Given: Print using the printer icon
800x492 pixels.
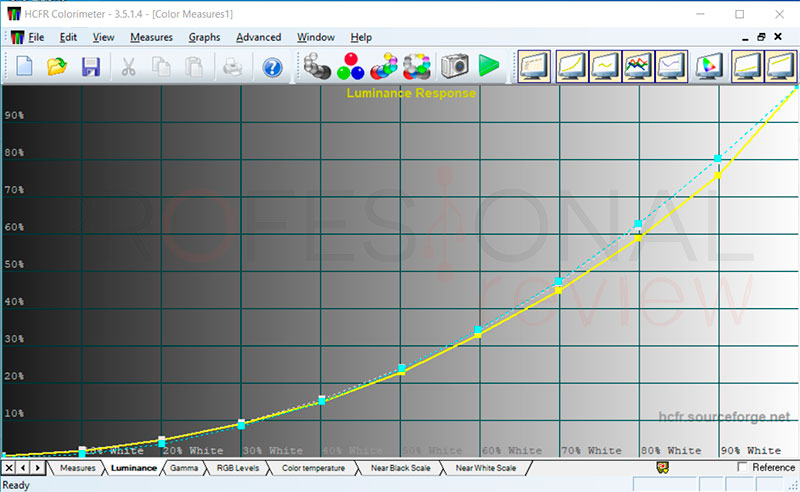Looking at the screenshot, I should click(233, 67).
